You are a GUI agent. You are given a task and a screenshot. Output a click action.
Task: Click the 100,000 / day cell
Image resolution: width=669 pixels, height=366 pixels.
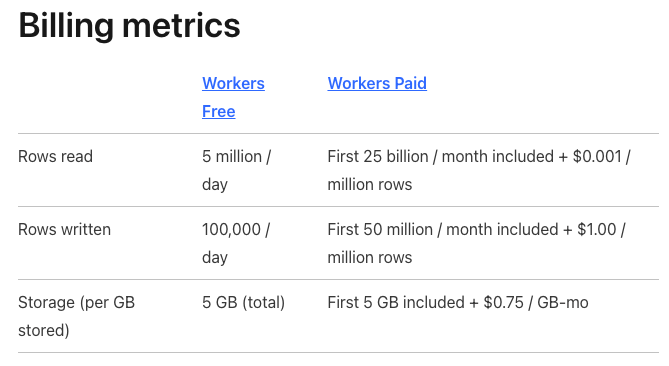coord(236,243)
